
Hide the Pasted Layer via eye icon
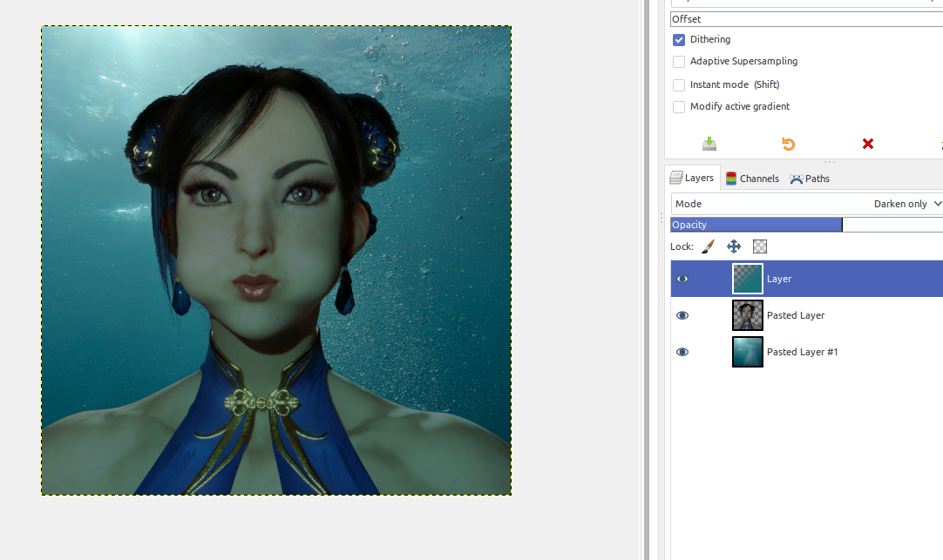point(682,315)
